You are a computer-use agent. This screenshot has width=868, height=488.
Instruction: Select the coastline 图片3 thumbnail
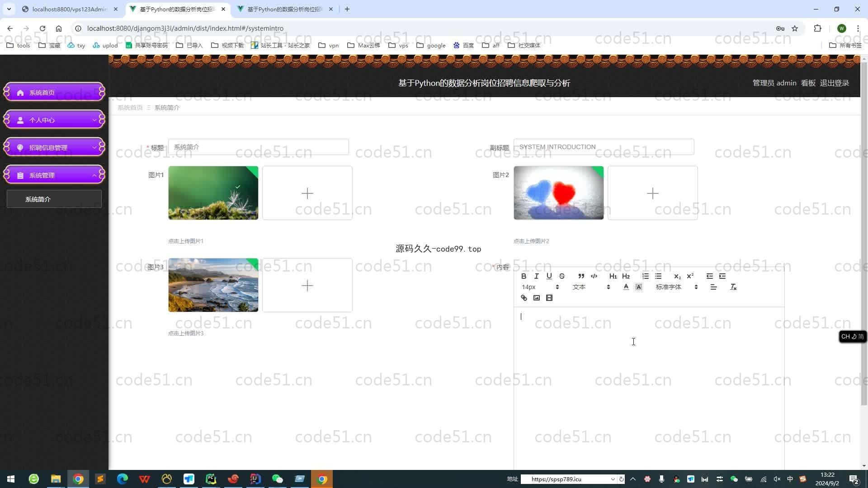pos(213,285)
